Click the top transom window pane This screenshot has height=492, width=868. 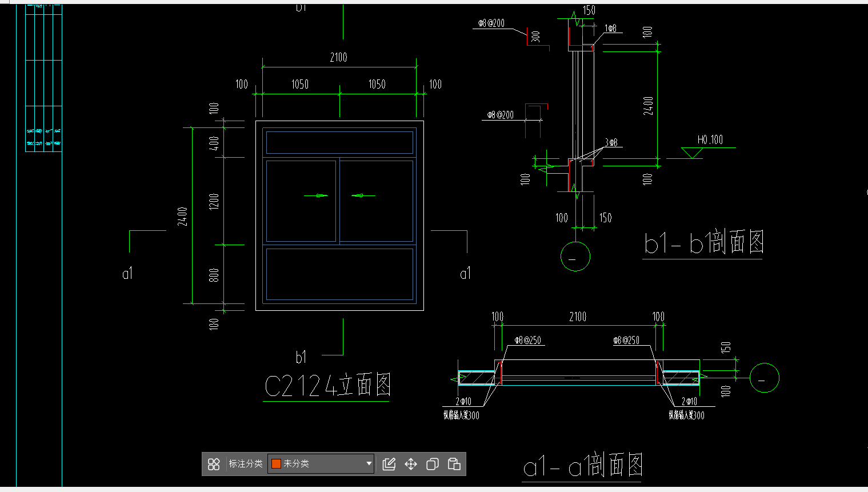click(339, 143)
